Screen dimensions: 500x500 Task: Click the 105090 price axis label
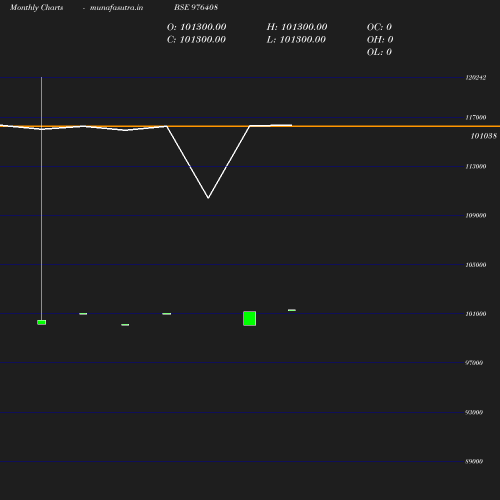[x=476, y=265]
